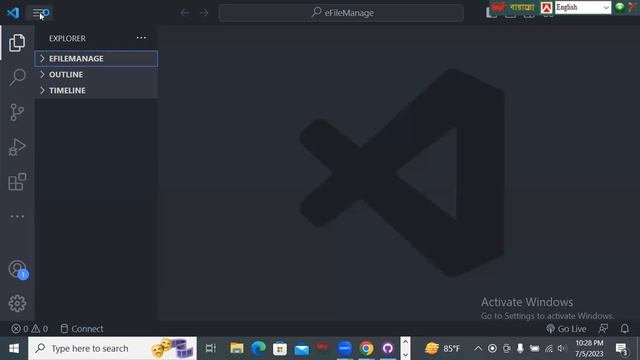Viewport: 640px width, 360px height.
Task: Open Windows Start menu
Action: [14, 348]
